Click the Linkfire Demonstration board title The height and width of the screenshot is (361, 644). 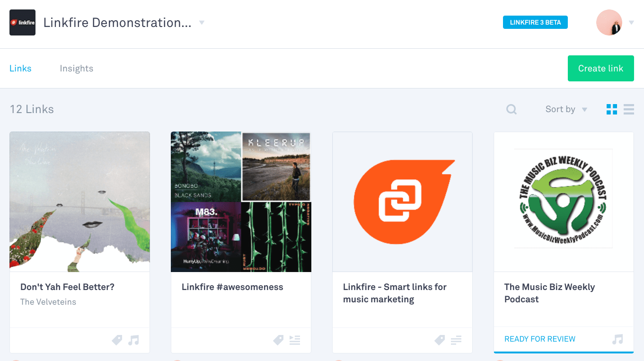click(117, 23)
